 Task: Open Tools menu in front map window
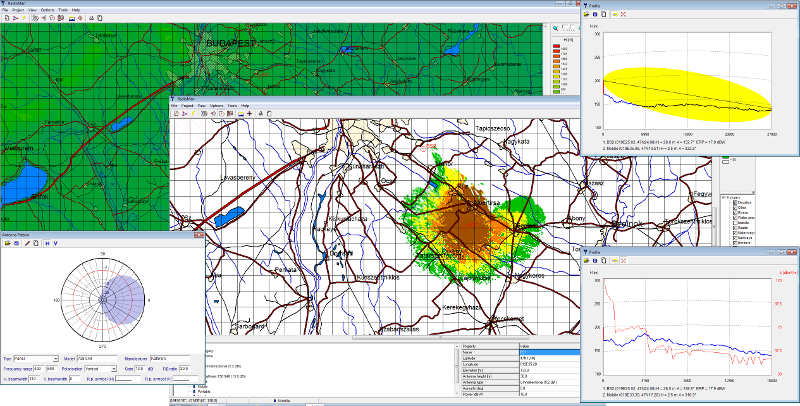pos(232,105)
